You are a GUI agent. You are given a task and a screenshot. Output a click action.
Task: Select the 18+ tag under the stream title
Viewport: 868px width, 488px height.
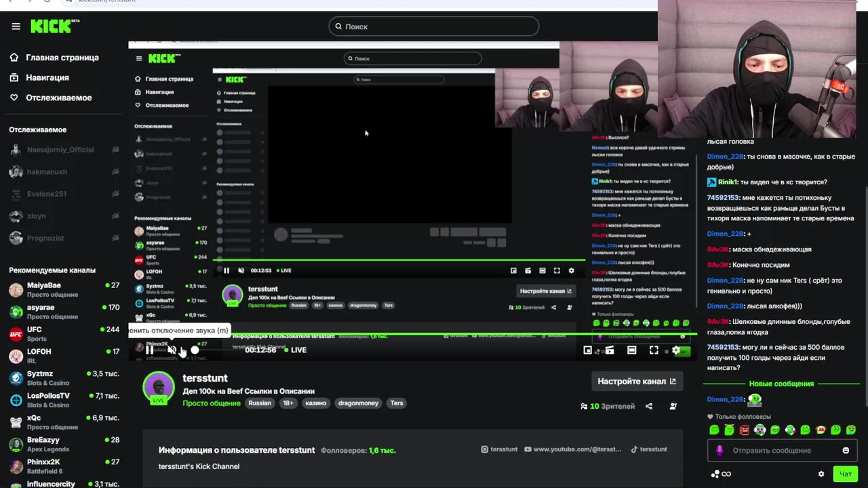tap(288, 403)
